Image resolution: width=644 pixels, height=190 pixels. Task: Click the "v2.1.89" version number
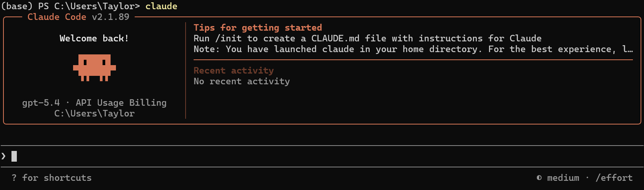click(x=111, y=17)
